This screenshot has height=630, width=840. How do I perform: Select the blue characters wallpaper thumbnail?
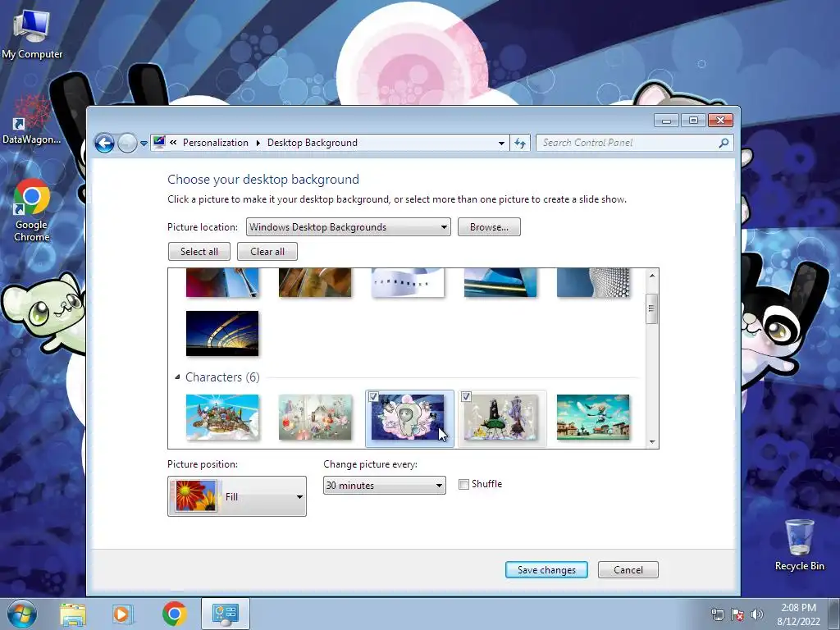(408, 418)
